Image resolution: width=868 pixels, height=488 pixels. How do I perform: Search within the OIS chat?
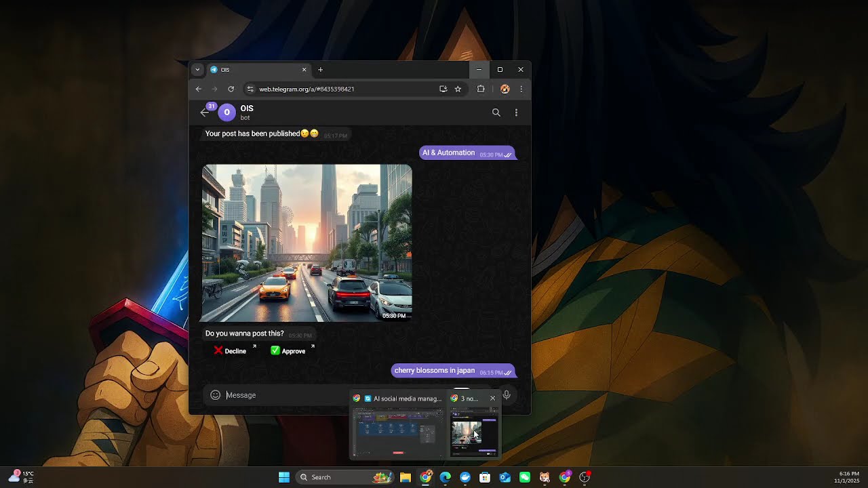coord(496,113)
